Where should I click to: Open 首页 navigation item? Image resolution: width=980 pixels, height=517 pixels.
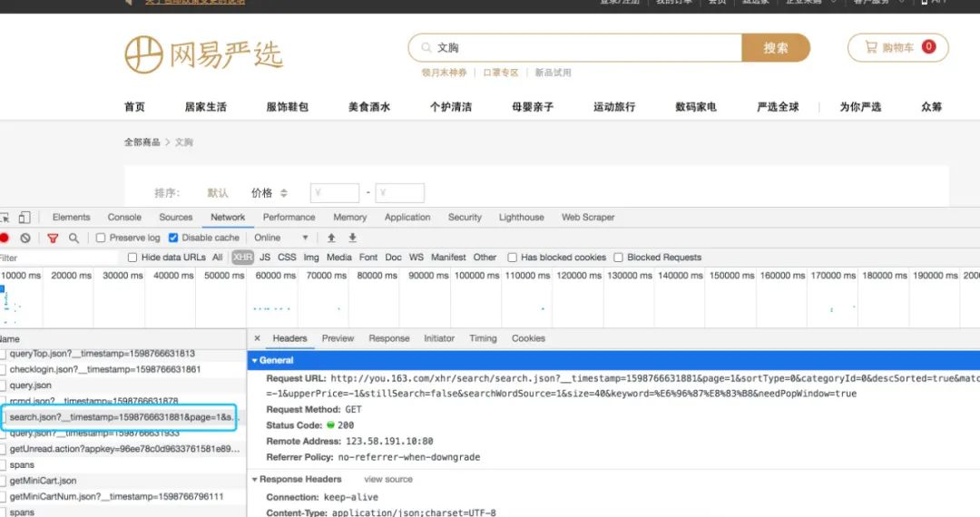(134, 107)
